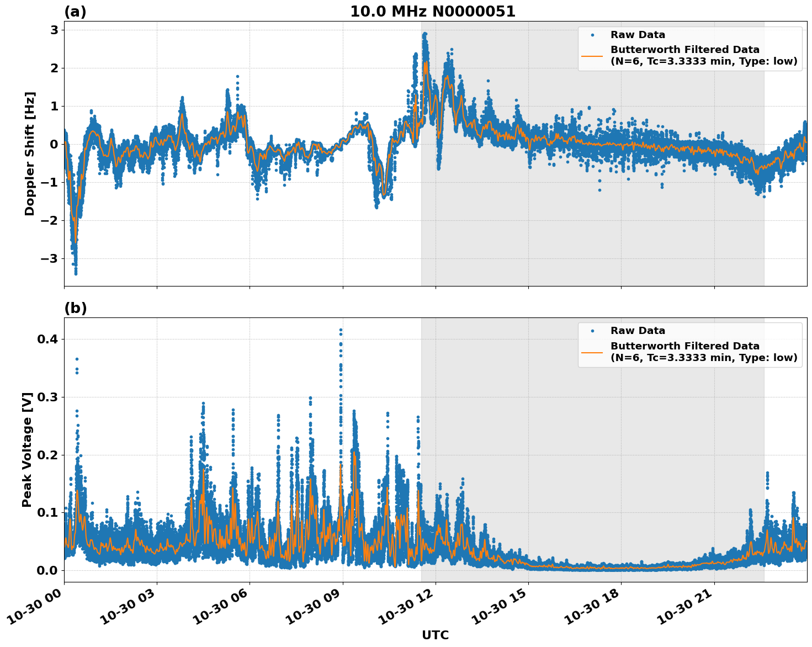Click the tallest blue voltage spike near 10-30 09

[340, 329]
